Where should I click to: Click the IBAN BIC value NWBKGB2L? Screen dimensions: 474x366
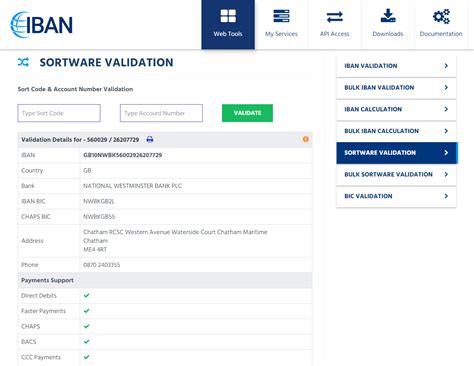click(x=99, y=201)
